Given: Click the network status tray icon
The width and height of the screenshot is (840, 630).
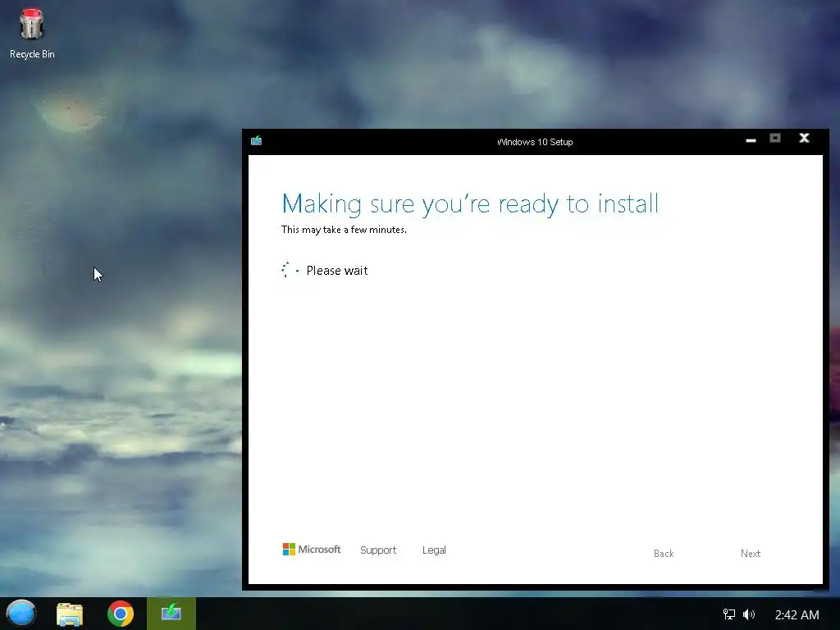Looking at the screenshot, I should tap(728, 614).
